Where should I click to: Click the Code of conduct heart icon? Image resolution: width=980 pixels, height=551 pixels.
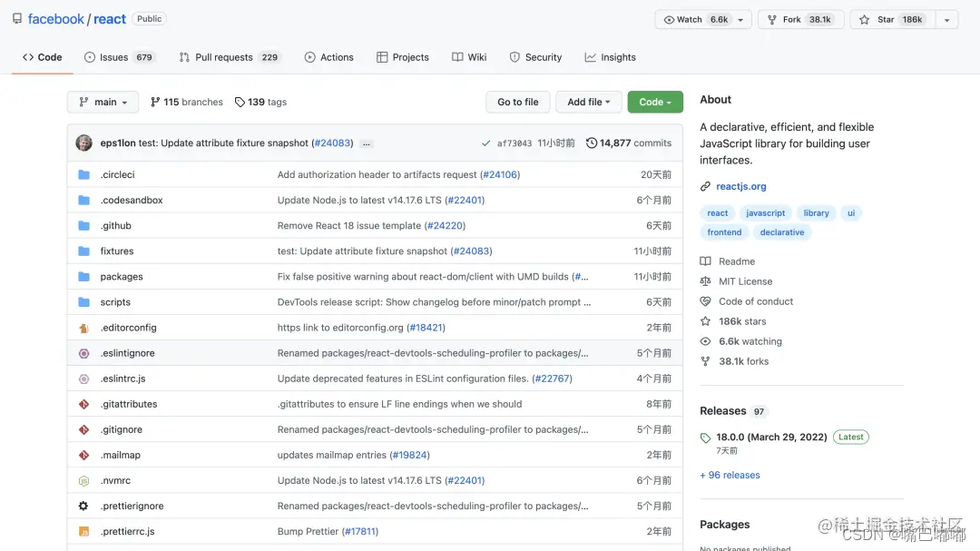(x=706, y=301)
